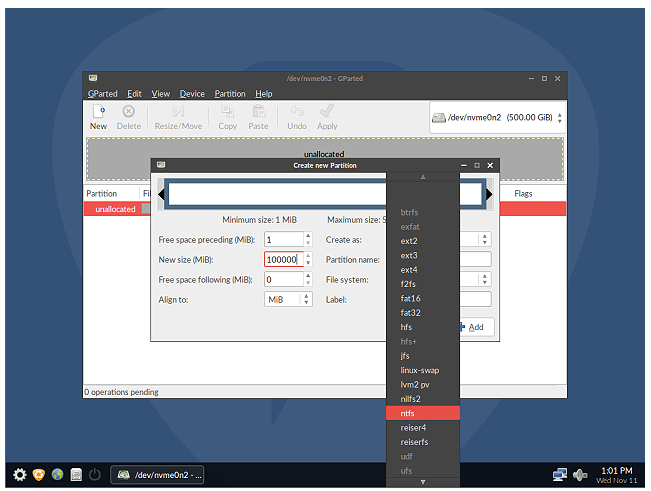Viewport: 651px width, 491px height.
Task: Select lvm2 pv in the filesystem list
Action: 423,385
